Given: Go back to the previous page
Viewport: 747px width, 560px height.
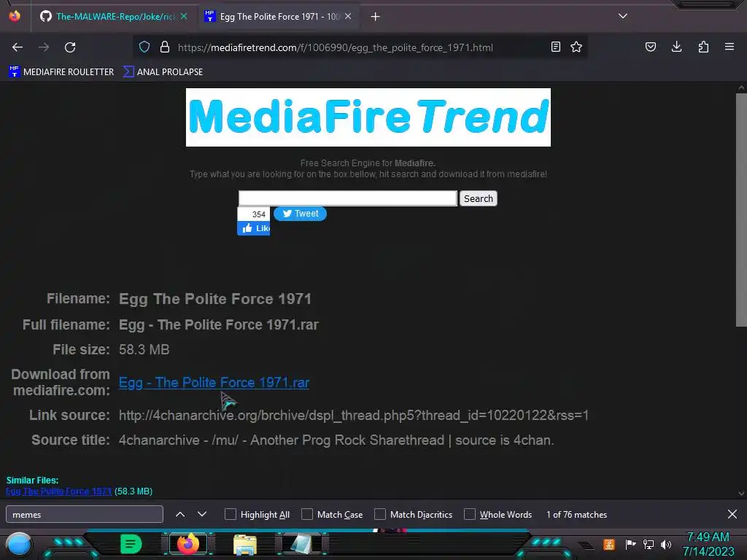Looking at the screenshot, I should click(18, 47).
